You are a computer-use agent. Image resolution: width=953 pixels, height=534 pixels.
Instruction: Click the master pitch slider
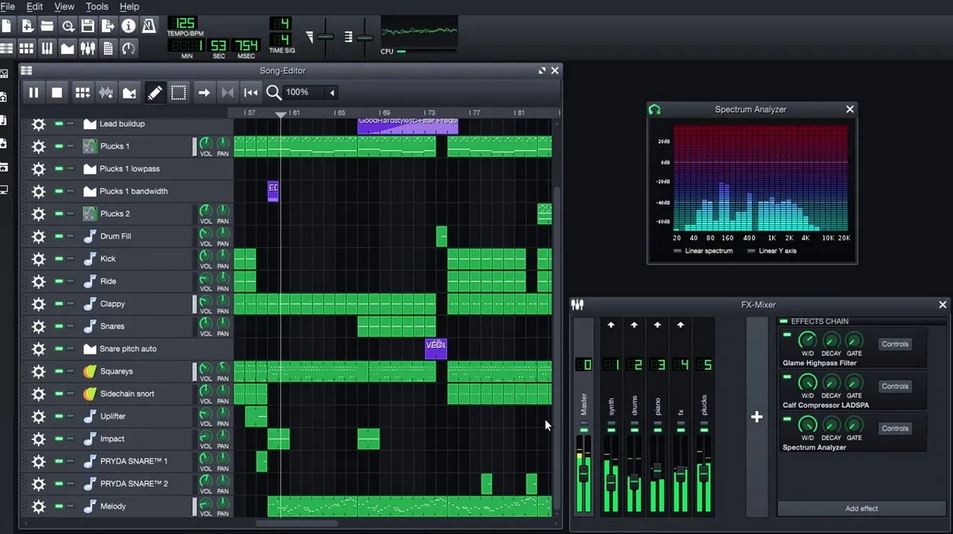(x=365, y=38)
